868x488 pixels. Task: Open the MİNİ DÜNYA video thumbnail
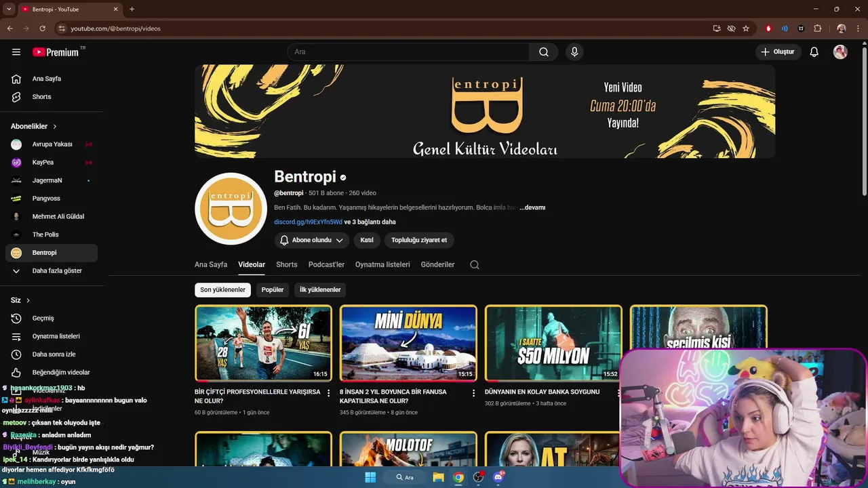tap(408, 343)
